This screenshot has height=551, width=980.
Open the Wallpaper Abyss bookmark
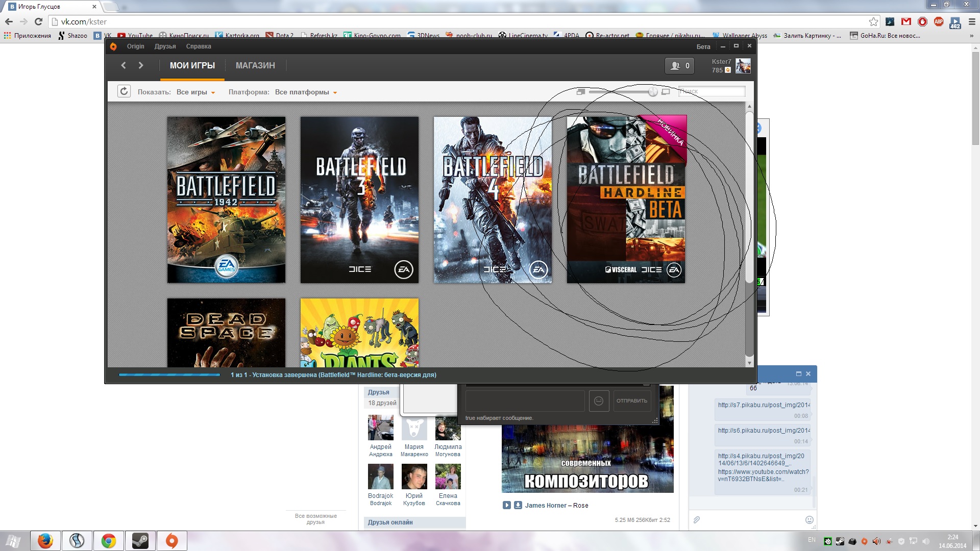pos(740,36)
